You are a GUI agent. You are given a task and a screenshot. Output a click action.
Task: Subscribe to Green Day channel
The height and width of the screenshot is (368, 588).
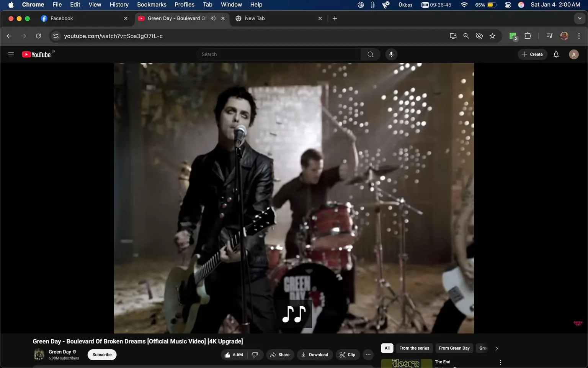coord(101,355)
